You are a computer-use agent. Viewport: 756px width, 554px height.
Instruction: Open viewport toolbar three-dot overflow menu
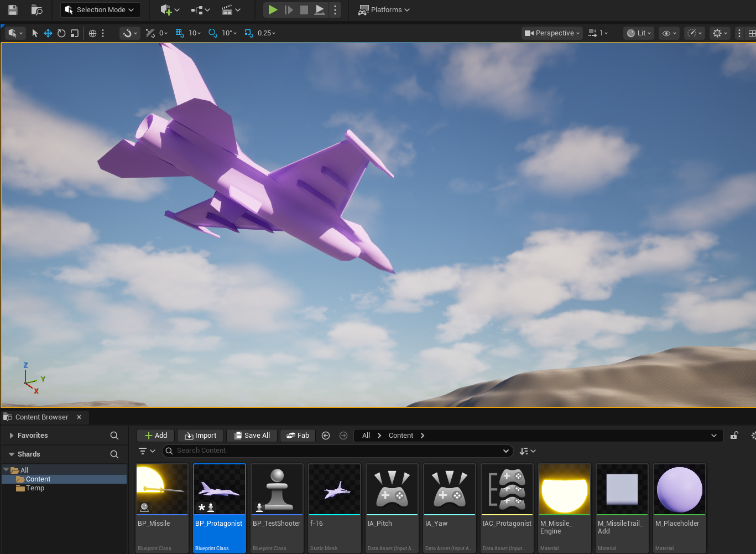739,33
